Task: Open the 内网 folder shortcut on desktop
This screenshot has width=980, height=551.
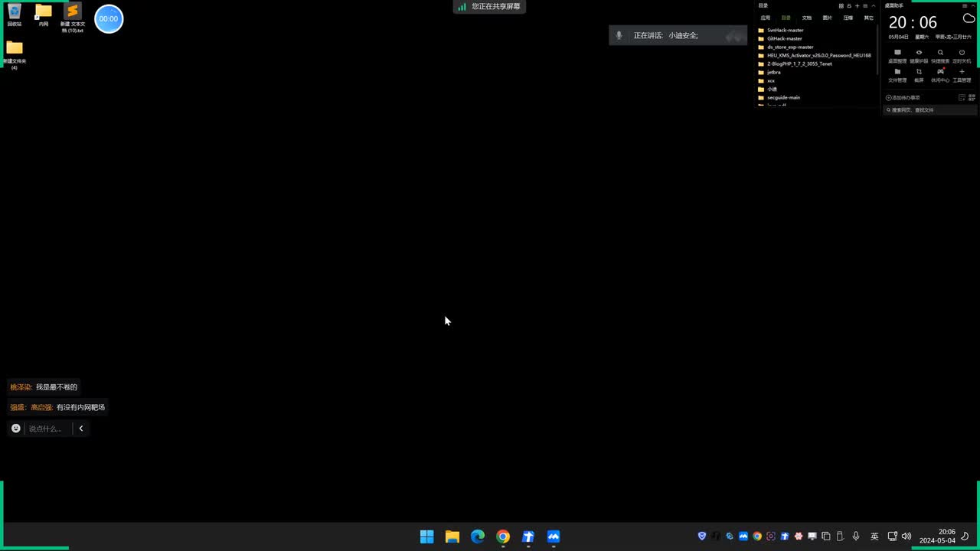Action: click(44, 15)
